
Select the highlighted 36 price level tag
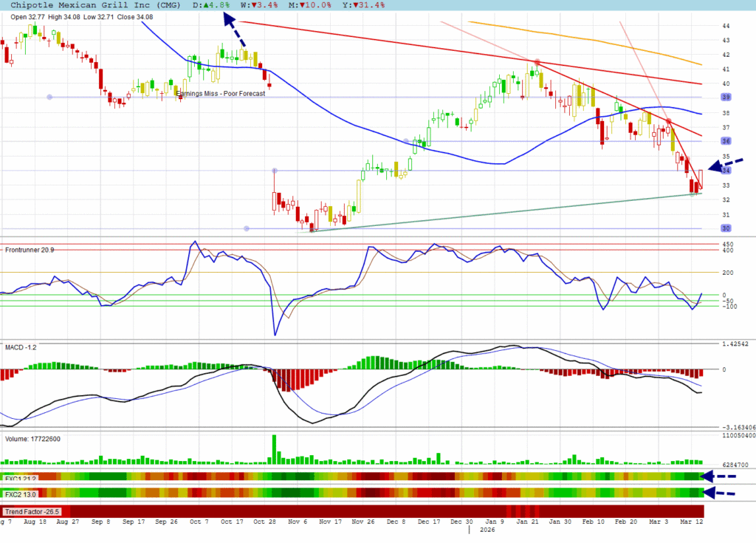[x=726, y=141]
